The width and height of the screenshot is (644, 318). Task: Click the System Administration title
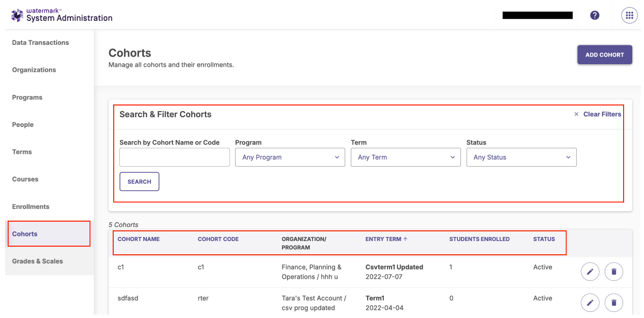point(69,18)
